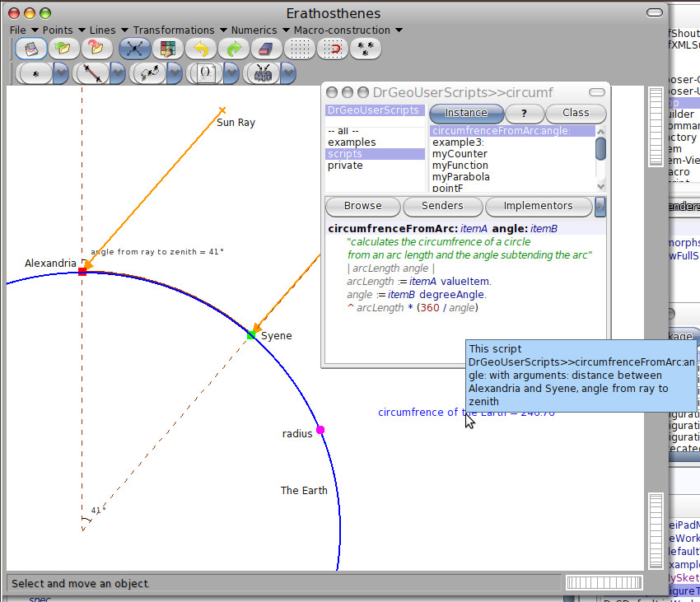Expand dropdown next to the point tool

point(61,73)
